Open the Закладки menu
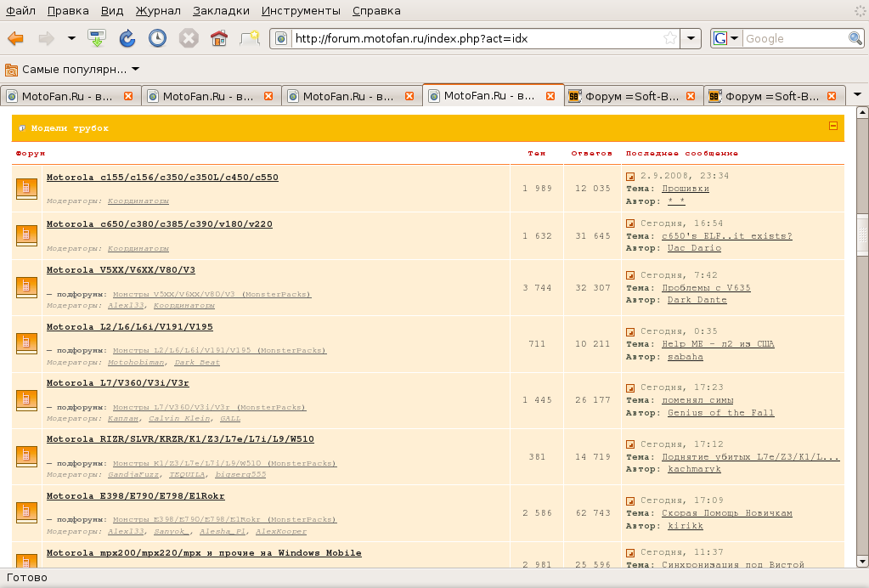Screen dimensions: 869x588 pos(221,10)
